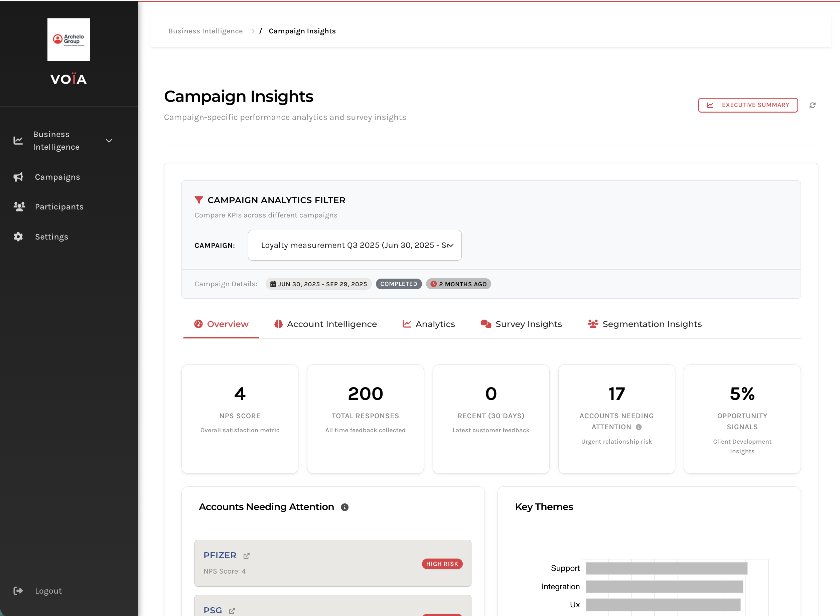This screenshot has height=616, width=840.
Task: Click the Archelo Group logo
Action: (x=68, y=39)
